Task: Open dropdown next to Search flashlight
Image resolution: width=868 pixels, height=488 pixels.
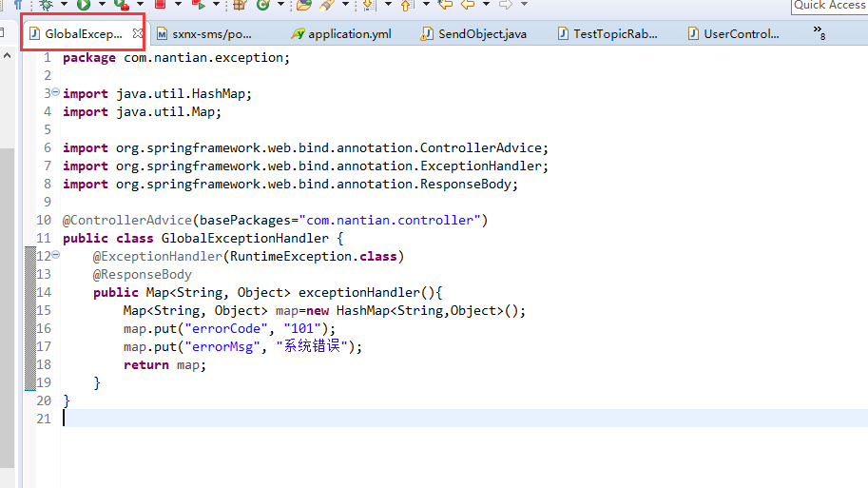Action: [x=345, y=5]
